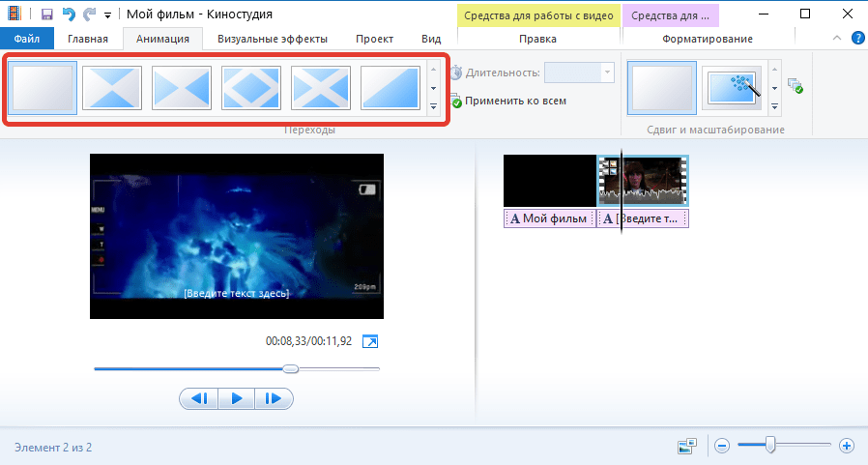The height and width of the screenshot is (465, 868).
Task: Apply the X-shaped cross transition
Action: [x=321, y=88]
